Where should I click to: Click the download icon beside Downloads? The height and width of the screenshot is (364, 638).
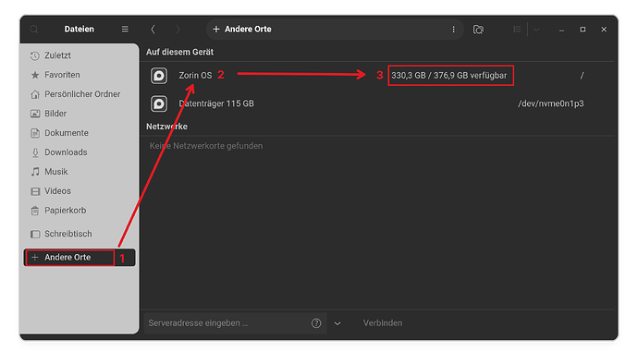coord(35,152)
